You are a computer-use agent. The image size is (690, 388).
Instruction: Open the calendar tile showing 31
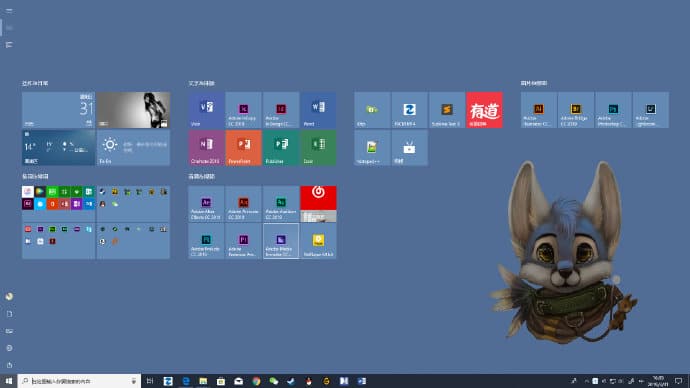[x=59, y=110]
